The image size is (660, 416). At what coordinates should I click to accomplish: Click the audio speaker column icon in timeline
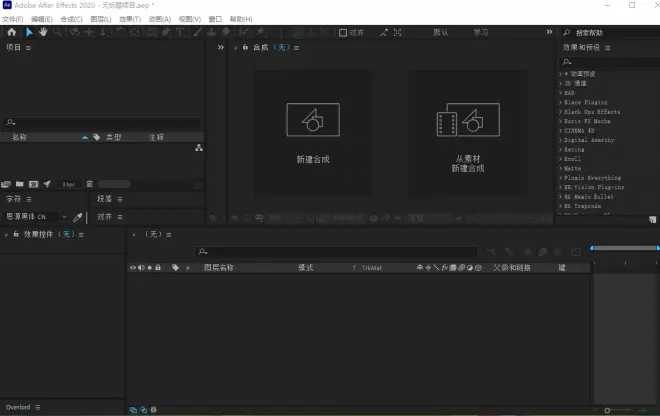pyautogui.click(x=141, y=267)
